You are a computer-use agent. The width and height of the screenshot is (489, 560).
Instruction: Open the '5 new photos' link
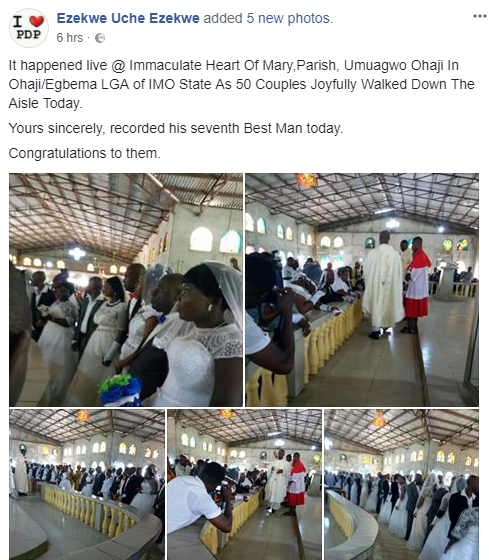(x=288, y=18)
